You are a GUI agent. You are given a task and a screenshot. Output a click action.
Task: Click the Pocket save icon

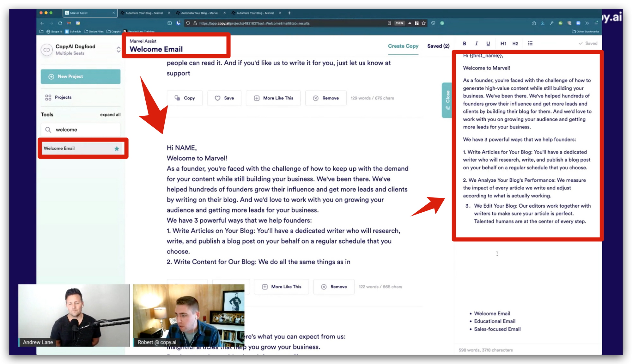(433, 23)
